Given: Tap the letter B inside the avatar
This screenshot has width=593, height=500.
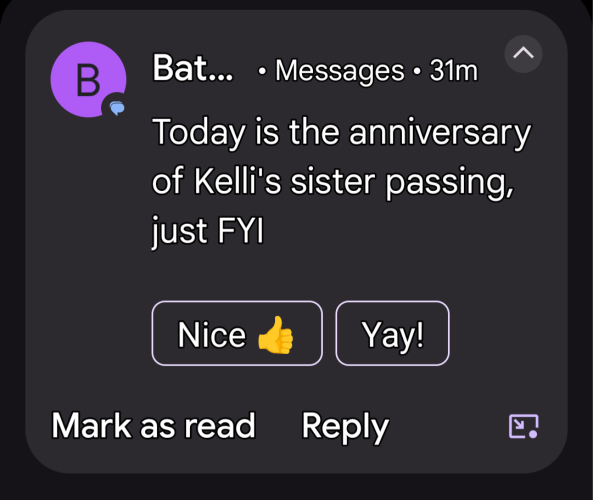Looking at the screenshot, I should coord(88,80).
